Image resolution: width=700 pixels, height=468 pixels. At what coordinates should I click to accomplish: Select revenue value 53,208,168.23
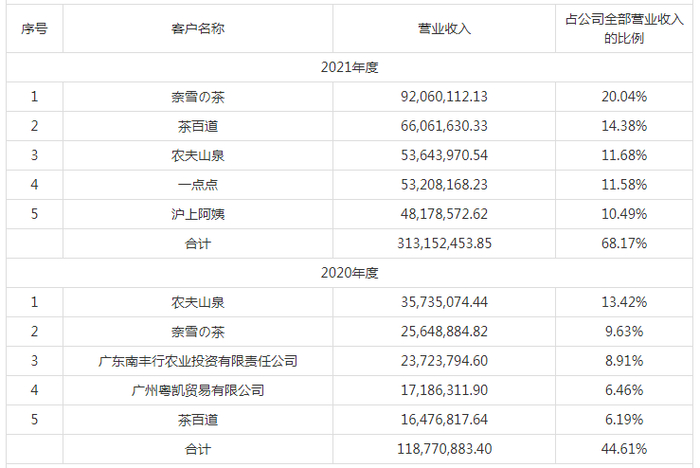pos(444,185)
